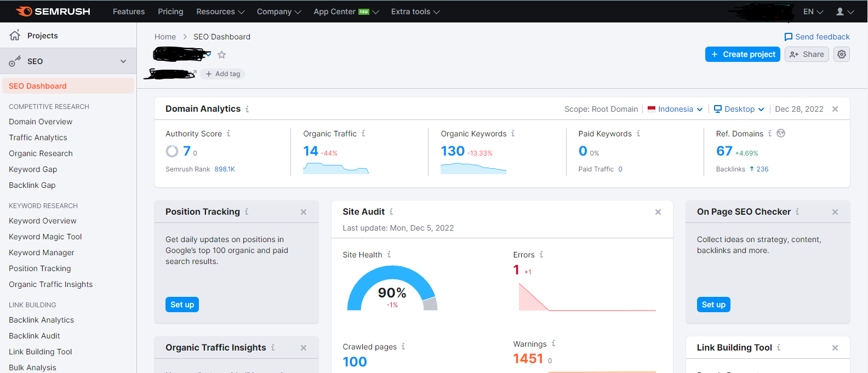Close the Organic Traffic Insights widget

point(304,348)
